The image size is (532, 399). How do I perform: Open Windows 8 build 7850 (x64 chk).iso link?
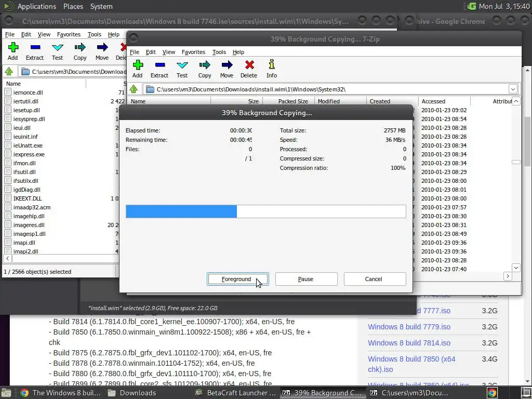pos(411,364)
